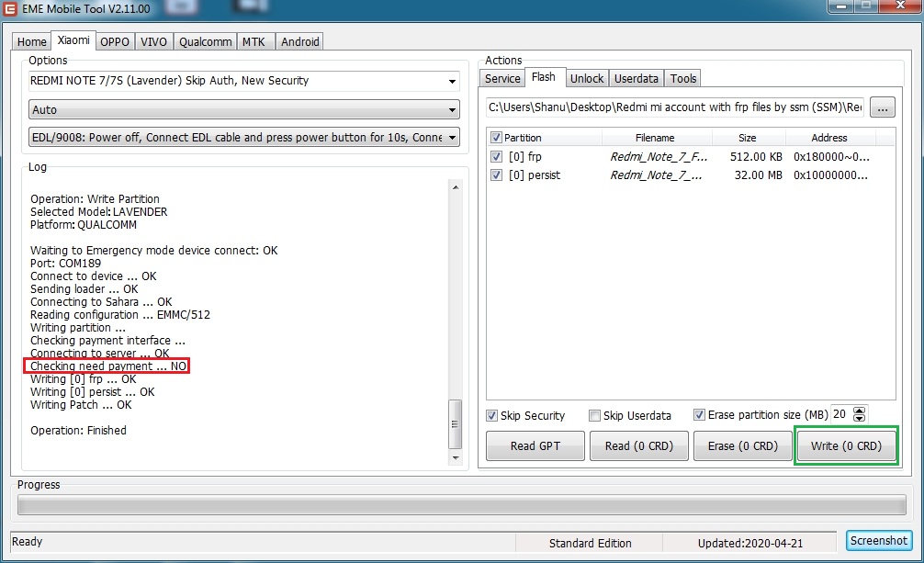This screenshot has height=563, width=924.
Task: Click the Filename column header
Action: click(655, 138)
